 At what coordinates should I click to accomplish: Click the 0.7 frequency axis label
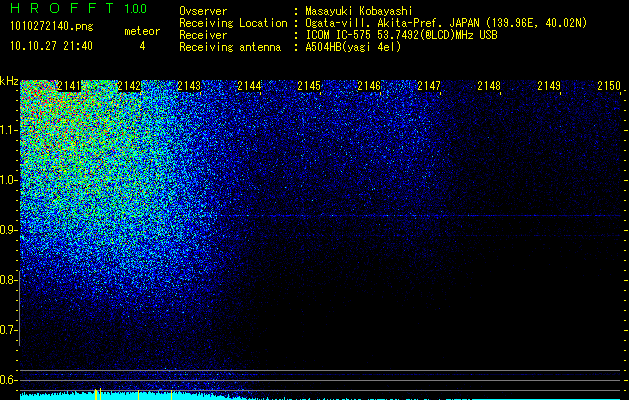[8, 330]
